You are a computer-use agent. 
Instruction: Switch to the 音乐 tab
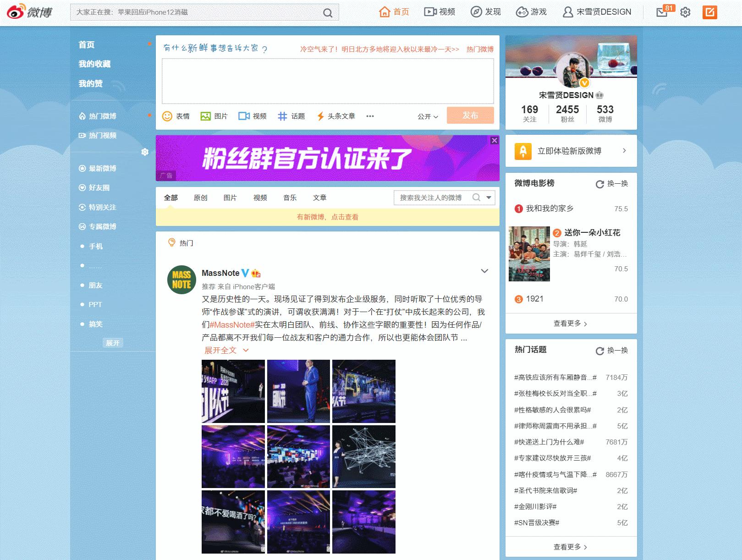pos(290,198)
